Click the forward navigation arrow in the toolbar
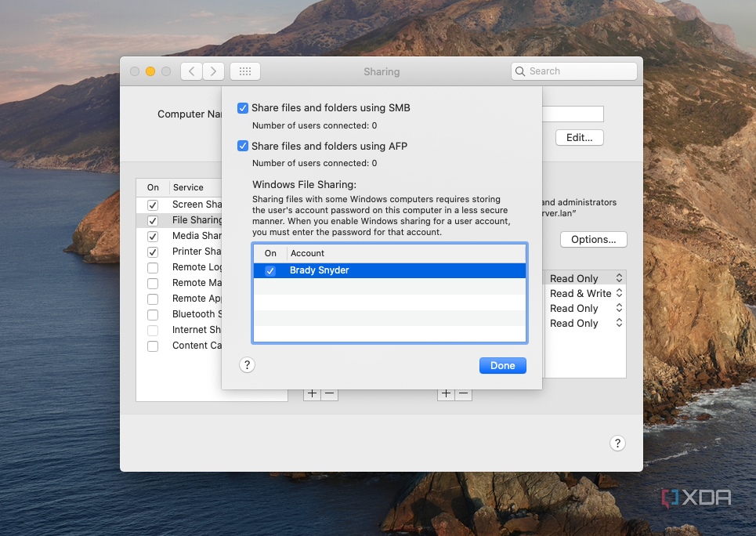756x536 pixels. coord(213,71)
